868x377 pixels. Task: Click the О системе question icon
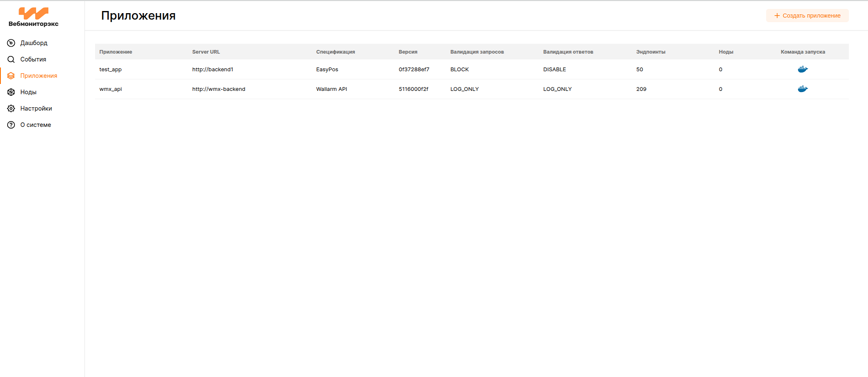pos(11,125)
